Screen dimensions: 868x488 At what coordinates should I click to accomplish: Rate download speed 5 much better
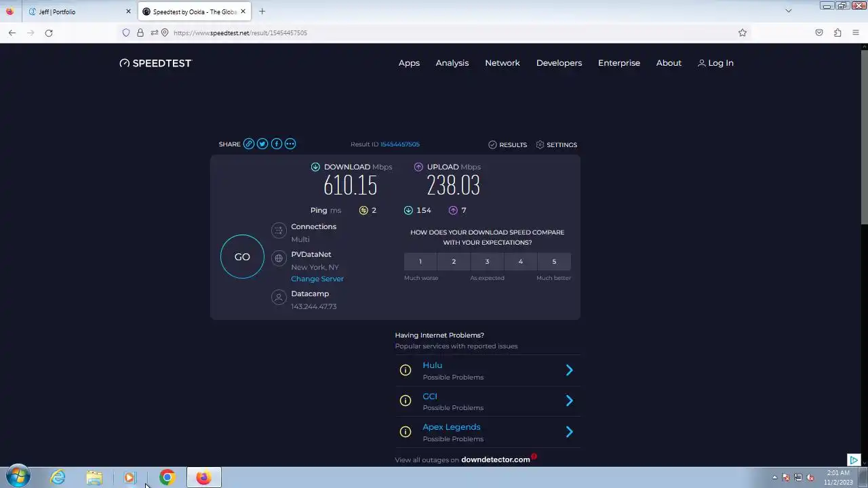click(x=554, y=262)
